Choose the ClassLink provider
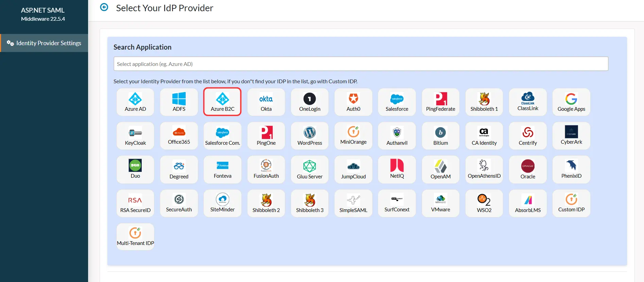 [528, 102]
